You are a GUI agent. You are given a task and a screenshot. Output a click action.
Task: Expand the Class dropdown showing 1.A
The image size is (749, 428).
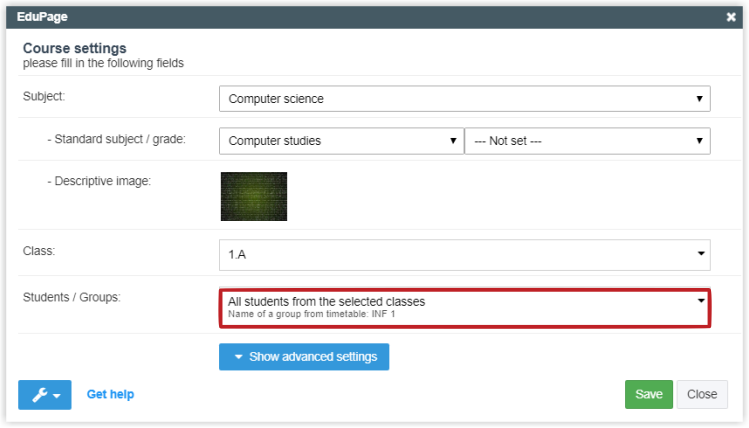coord(464,254)
